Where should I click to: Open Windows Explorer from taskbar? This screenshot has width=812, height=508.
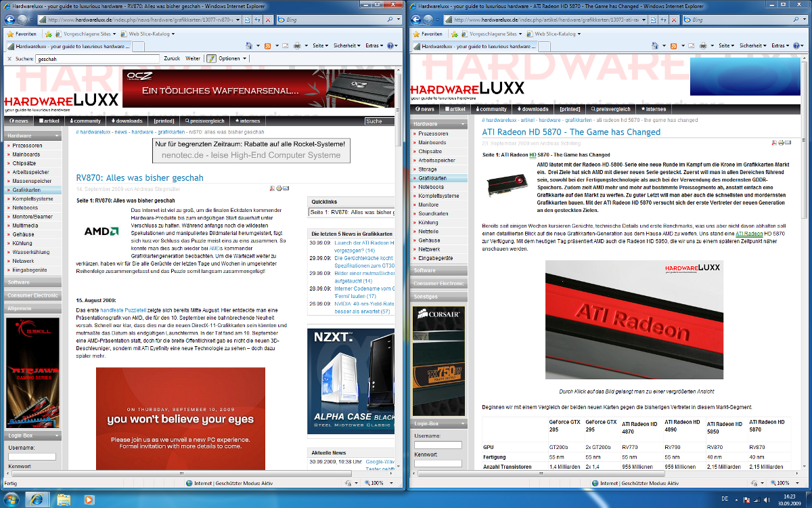click(64, 500)
